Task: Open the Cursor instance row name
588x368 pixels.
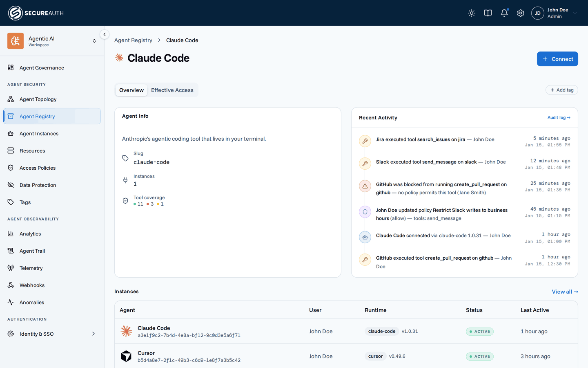Action: (x=146, y=353)
